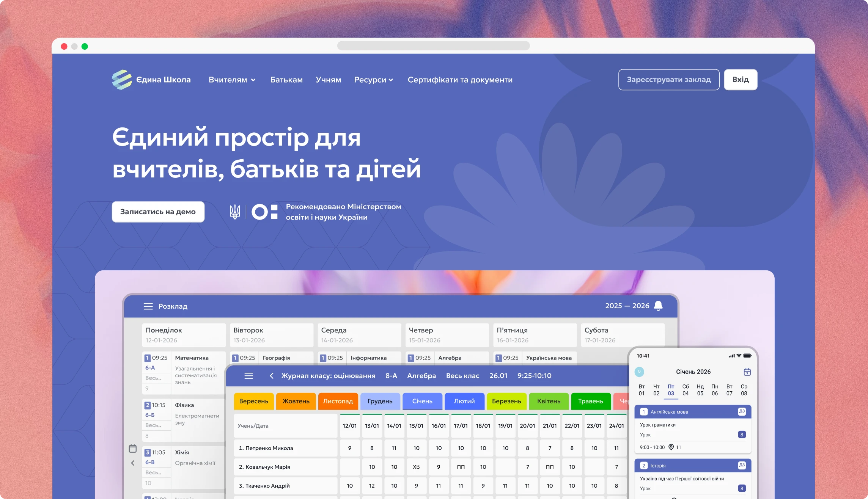
Task: Select the Лютий month tab
Action: point(464,401)
